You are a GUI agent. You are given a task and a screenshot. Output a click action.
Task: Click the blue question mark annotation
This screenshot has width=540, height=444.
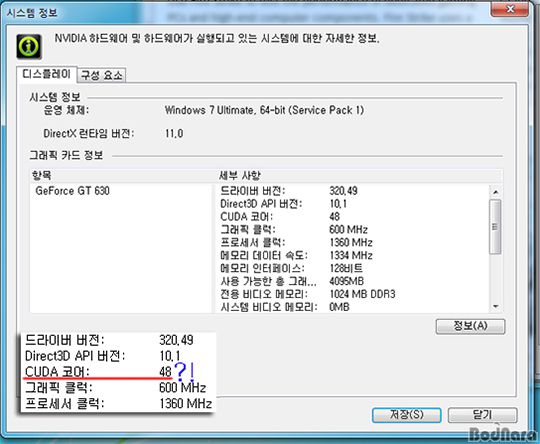(x=180, y=371)
